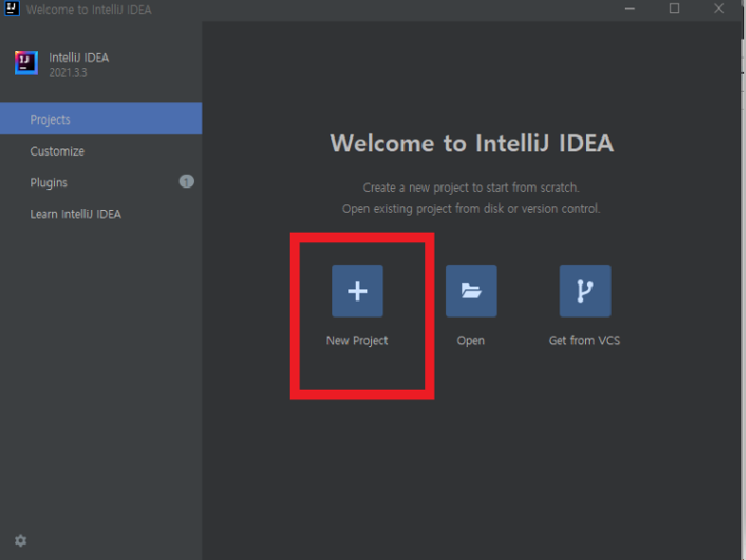
Task: Click the Get from VCS branch icon
Action: point(585,290)
